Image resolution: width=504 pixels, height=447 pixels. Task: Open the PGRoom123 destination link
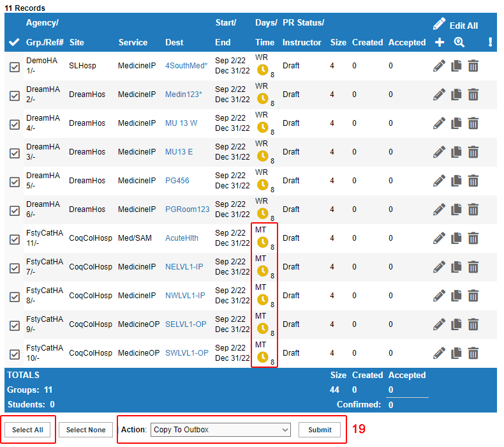pyautogui.click(x=188, y=209)
